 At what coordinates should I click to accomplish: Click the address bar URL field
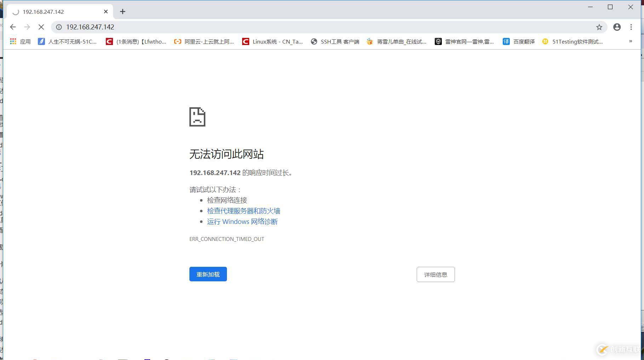click(x=329, y=27)
